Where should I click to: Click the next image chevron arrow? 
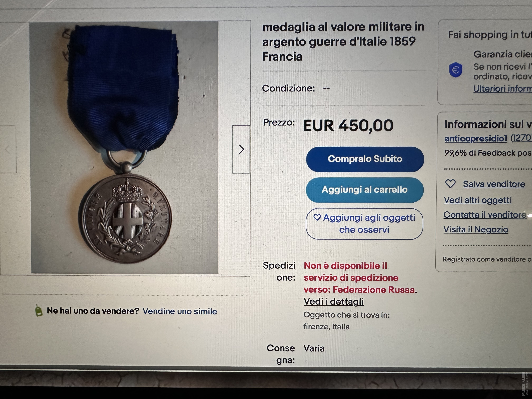[241, 149]
